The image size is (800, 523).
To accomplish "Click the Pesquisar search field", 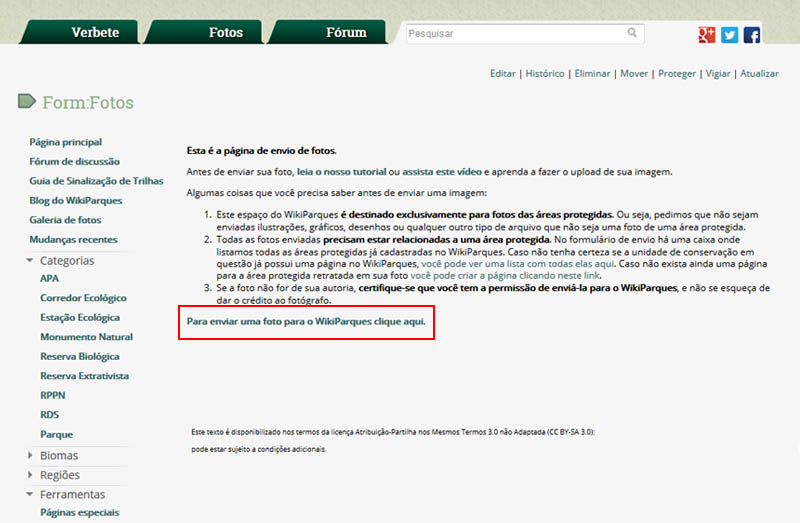I will pos(515,33).
